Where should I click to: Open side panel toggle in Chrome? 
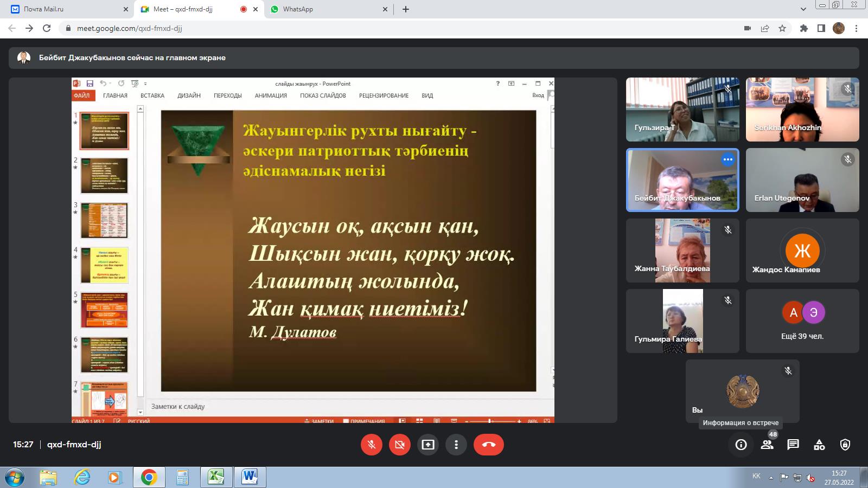821,28
